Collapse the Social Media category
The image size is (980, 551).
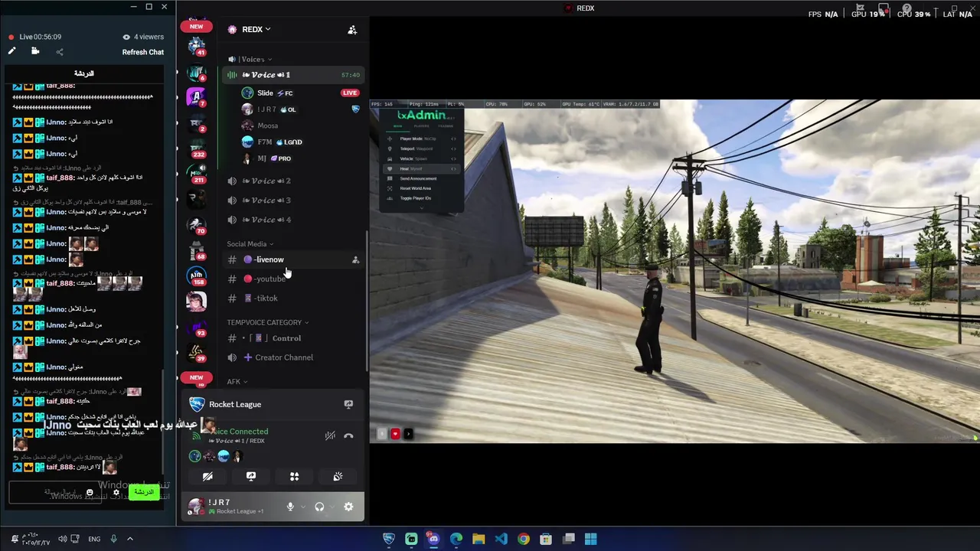[x=250, y=244]
